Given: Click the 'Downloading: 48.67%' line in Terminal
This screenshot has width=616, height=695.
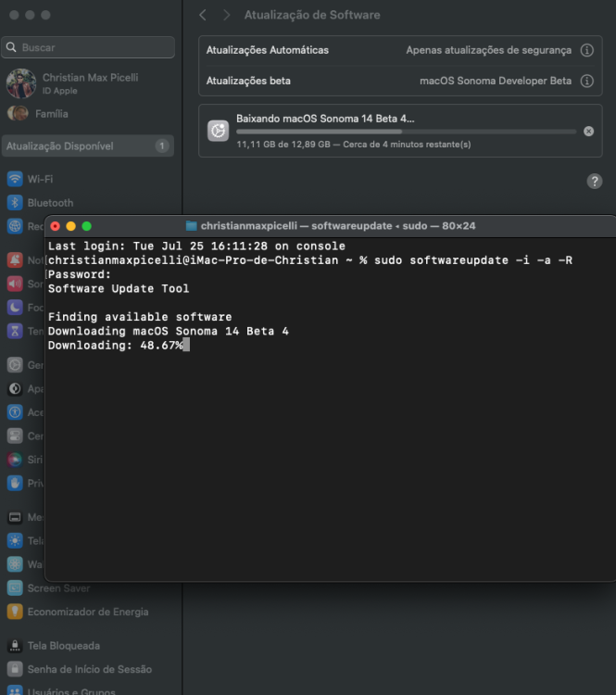Looking at the screenshot, I should point(115,346).
